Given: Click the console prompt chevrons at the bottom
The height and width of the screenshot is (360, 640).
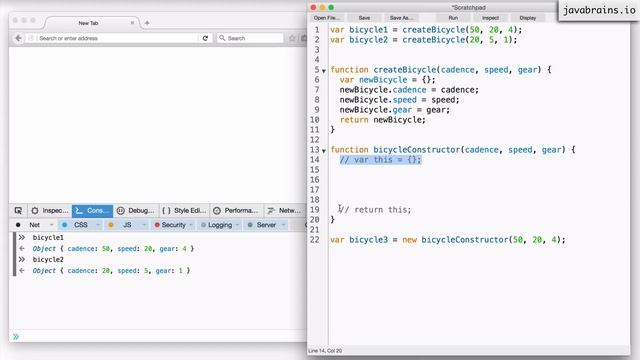Looking at the screenshot, I should (x=16, y=337).
